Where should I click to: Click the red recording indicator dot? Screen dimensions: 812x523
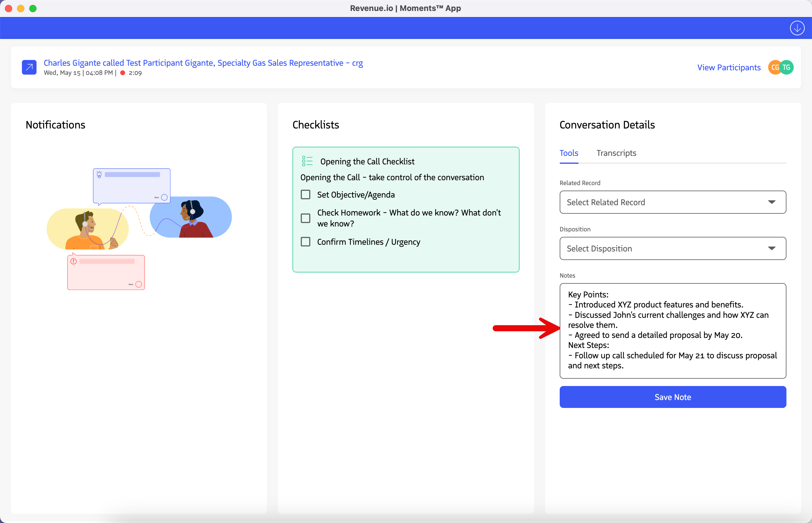point(123,73)
